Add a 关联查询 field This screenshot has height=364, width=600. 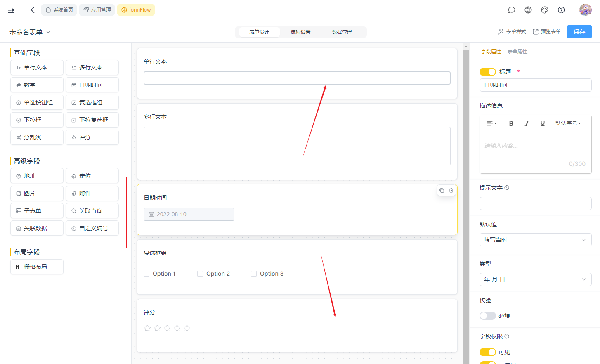click(x=92, y=211)
